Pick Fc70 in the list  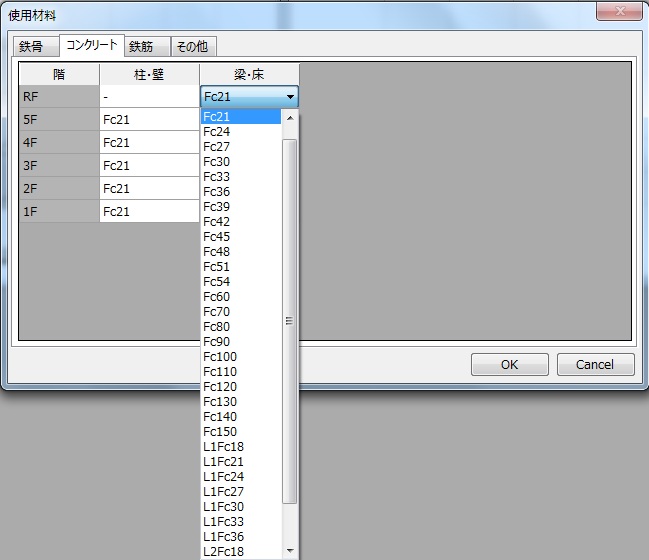coord(241,312)
